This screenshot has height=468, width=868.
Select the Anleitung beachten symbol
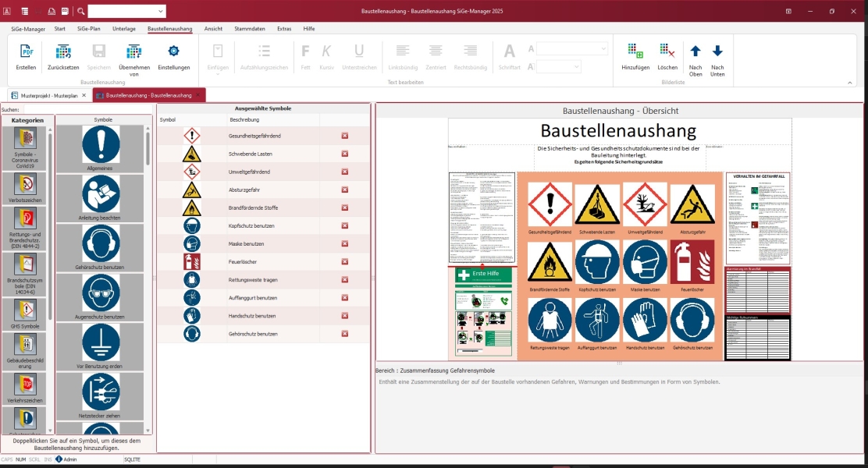coord(100,197)
